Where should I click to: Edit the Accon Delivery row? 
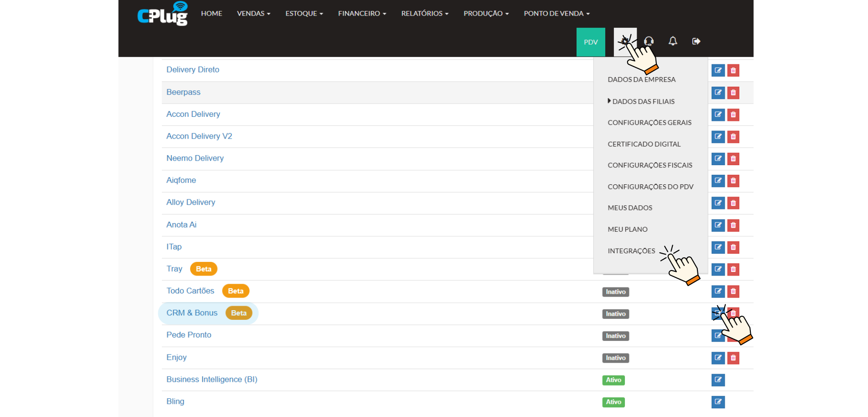[718, 115]
